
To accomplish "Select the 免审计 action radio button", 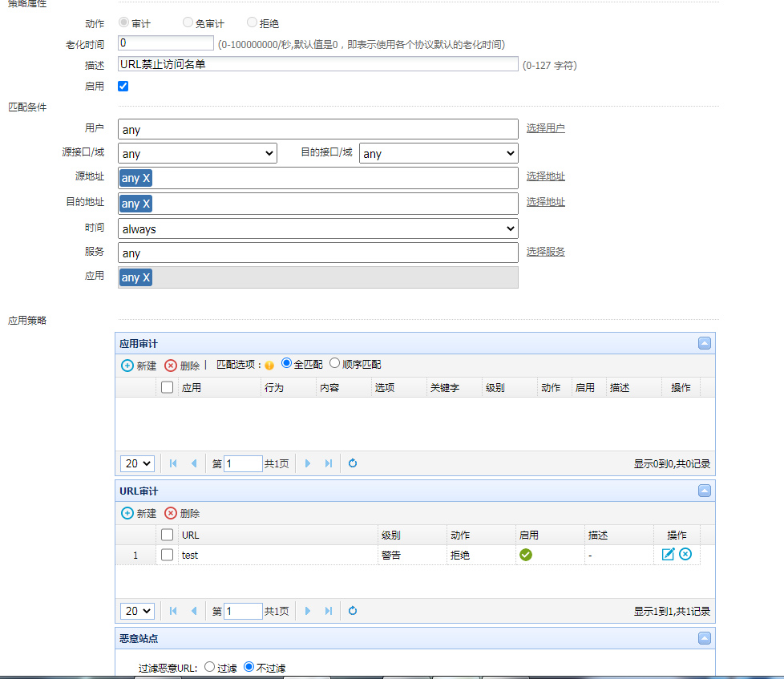I will coord(188,22).
